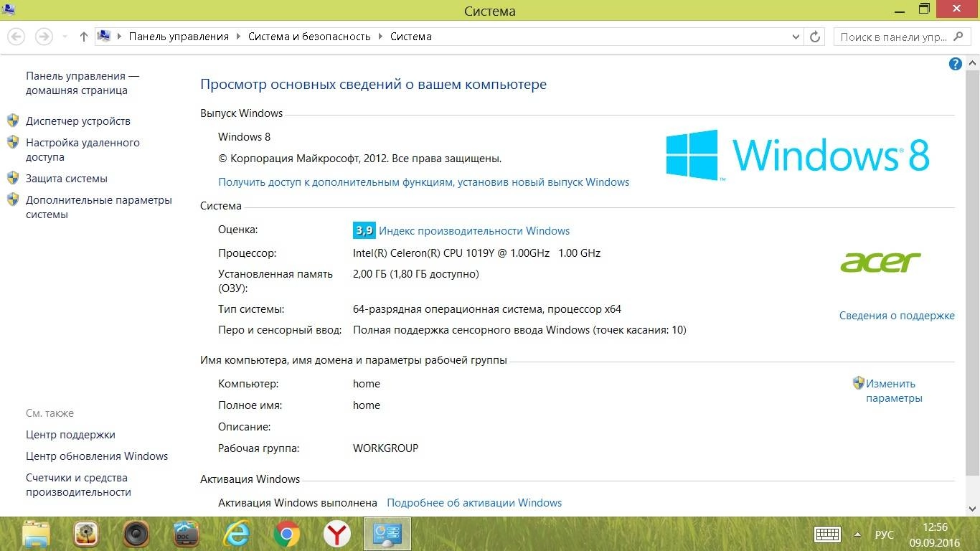The image size is (980, 551).
Task: Launch Yandex Browser from the taskbar
Action: pyautogui.click(x=336, y=534)
